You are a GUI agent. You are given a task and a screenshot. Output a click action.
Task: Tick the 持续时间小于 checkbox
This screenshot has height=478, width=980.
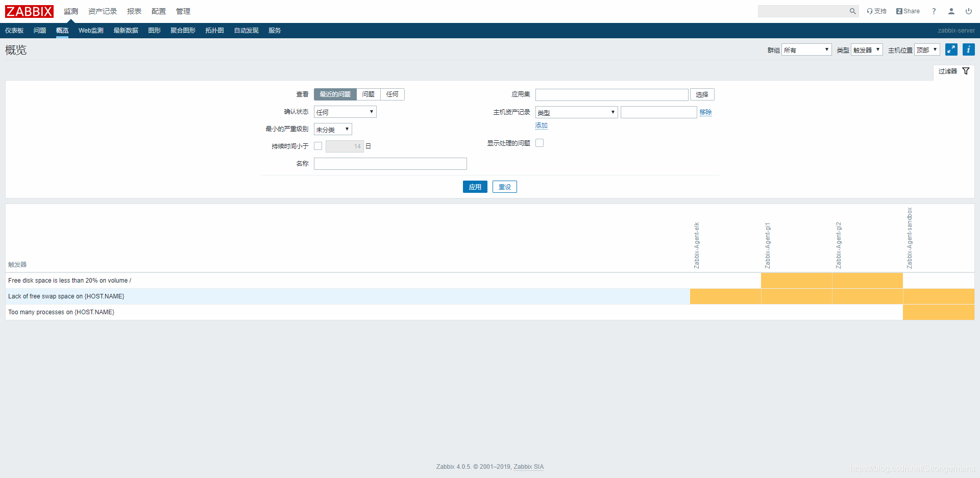[x=318, y=146]
